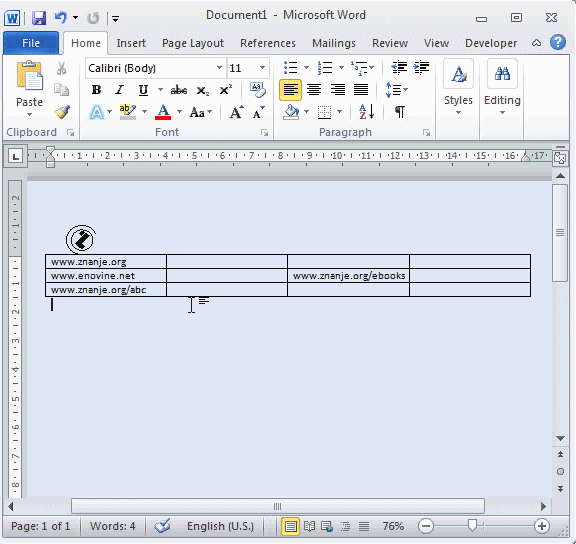Image resolution: width=576 pixels, height=544 pixels.
Task: Expand the Font dialog launcher
Action: pos(264,133)
